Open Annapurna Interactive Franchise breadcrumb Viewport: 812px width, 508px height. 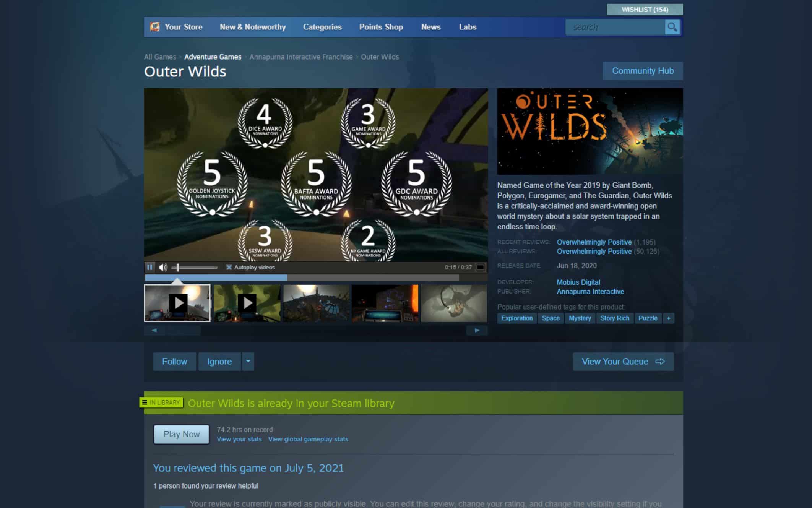[x=301, y=57]
